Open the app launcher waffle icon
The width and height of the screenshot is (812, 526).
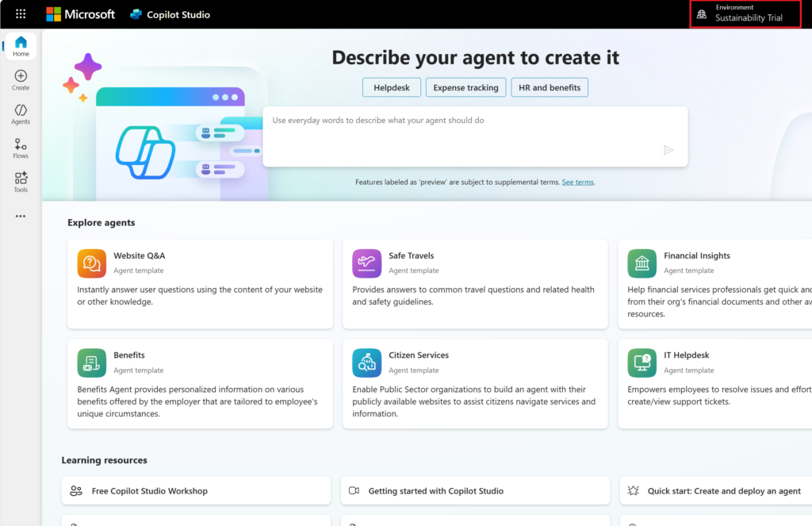(21, 14)
